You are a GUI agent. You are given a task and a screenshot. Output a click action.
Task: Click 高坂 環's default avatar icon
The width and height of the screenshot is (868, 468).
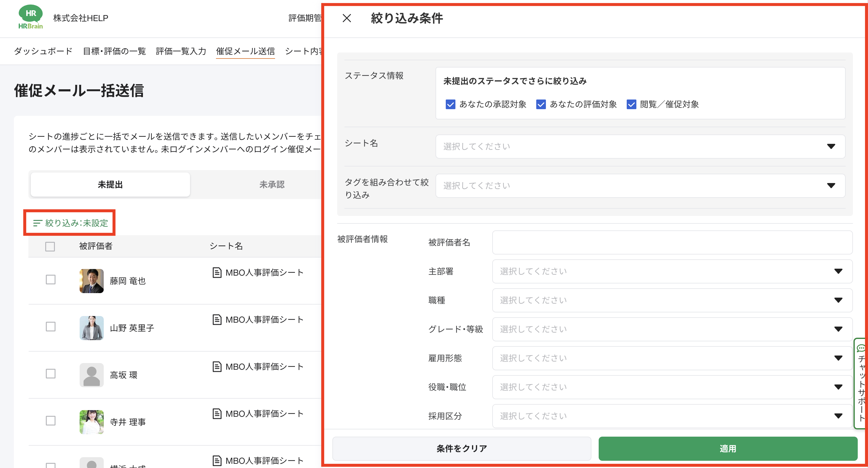91,375
